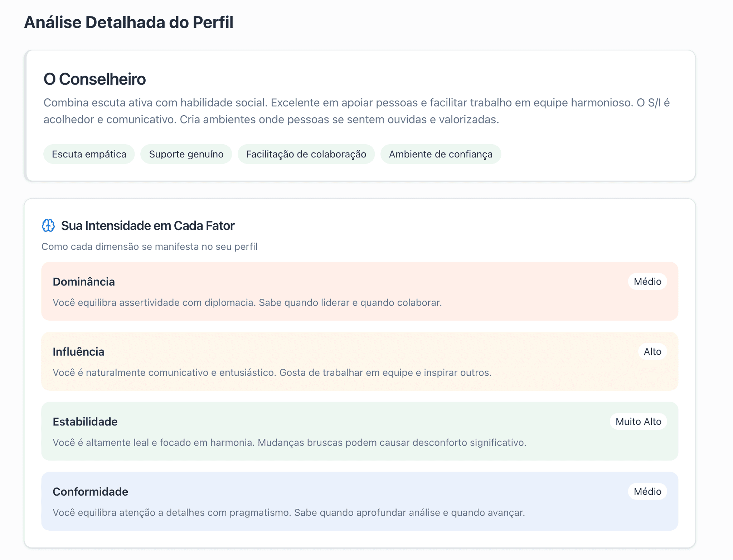Click the Suporte genuíno tag
The image size is (733, 560).
click(186, 154)
